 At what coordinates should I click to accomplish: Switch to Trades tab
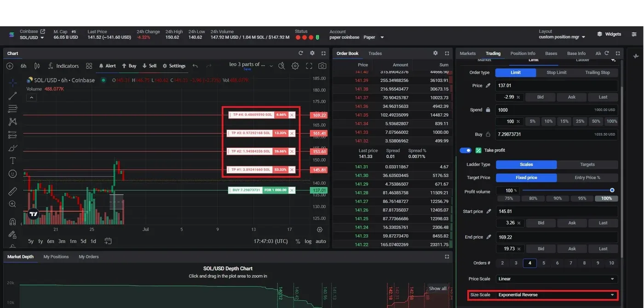pos(375,53)
